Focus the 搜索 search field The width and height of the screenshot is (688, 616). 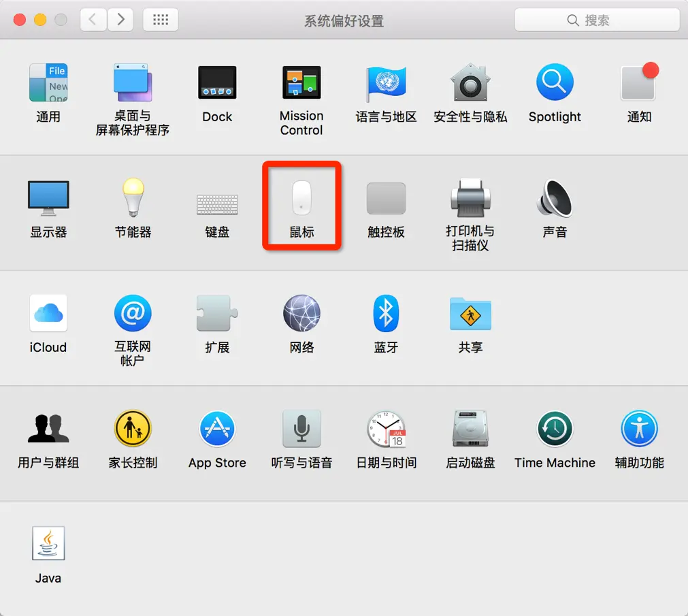tap(597, 20)
